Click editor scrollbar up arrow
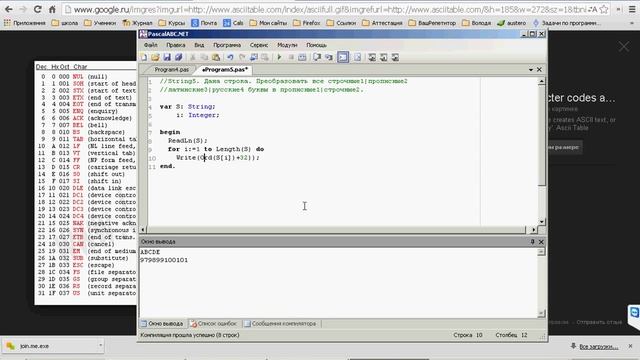This screenshot has width=640, height=360. pyautogui.click(x=542, y=81)
